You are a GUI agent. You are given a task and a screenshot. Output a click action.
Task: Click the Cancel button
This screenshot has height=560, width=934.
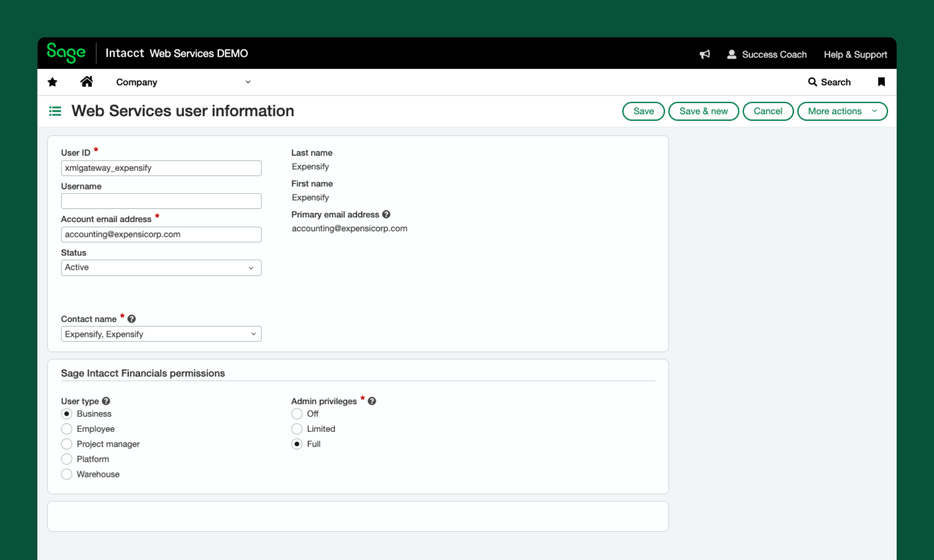click(x=767, y=111)
